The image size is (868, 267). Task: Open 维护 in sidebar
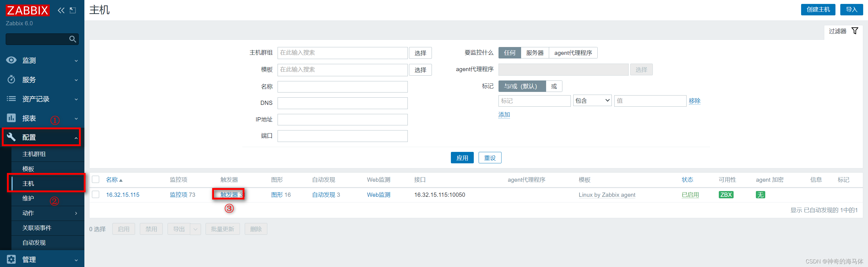pyautogui.click(x=28, y=198)
